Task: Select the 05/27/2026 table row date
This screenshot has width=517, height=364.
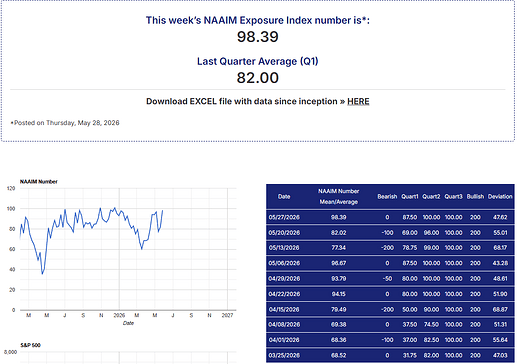Action: [284, 217]
